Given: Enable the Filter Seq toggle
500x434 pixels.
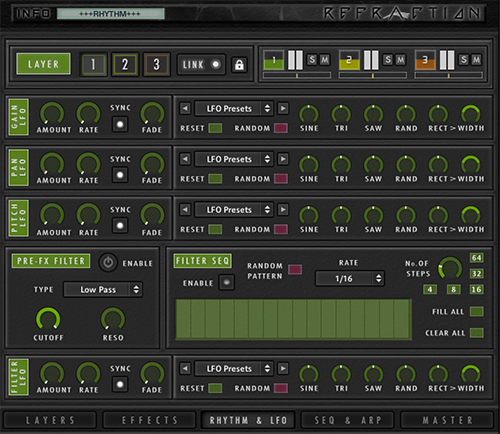Looking at the screenshot, I should coord(227,282).
